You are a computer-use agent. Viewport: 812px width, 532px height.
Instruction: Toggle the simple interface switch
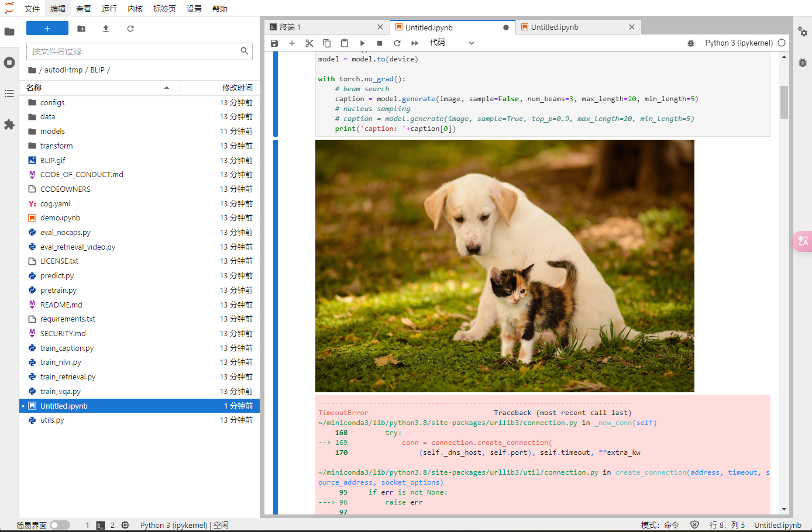[x=60, y=525]
